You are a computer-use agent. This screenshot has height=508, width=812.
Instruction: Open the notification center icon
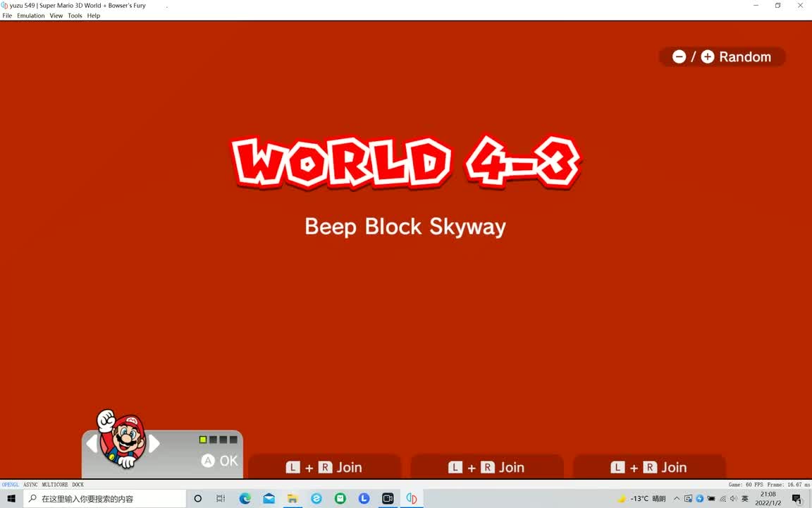click(797, 499)
